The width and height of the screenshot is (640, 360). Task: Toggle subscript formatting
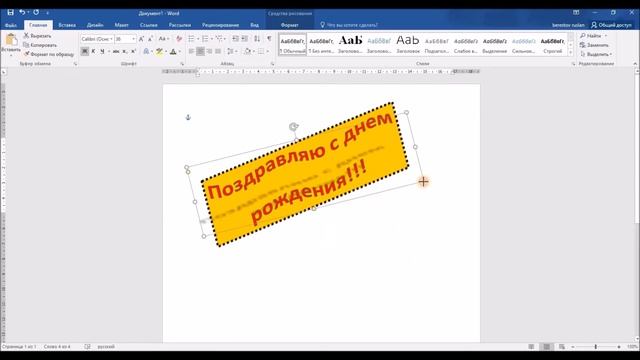tap(124, 51)
